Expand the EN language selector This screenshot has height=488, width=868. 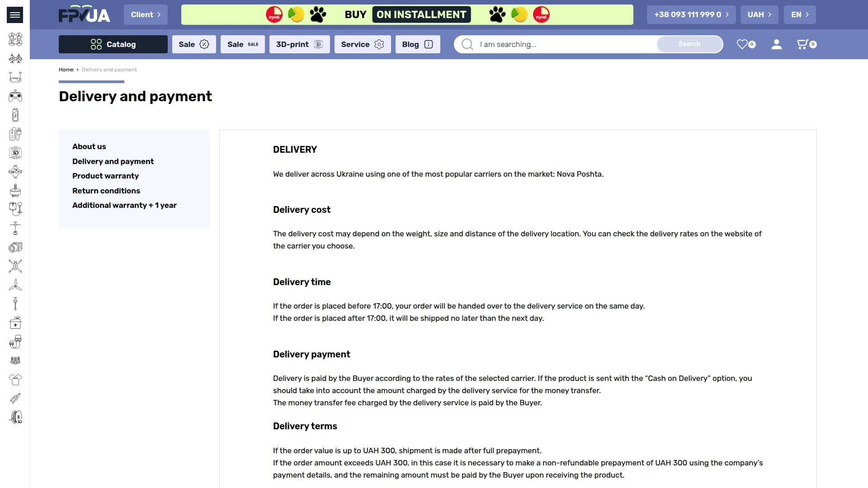point(800,14)
